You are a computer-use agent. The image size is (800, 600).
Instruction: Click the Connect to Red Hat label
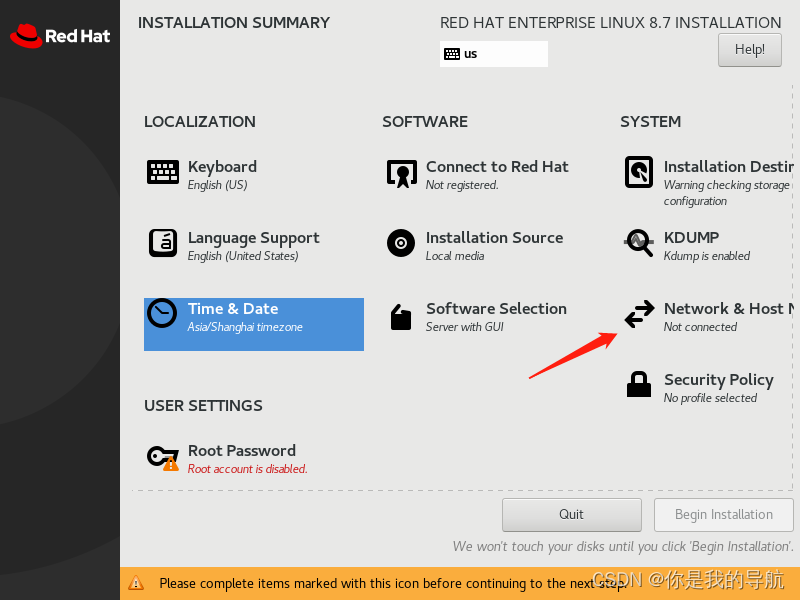497,167
